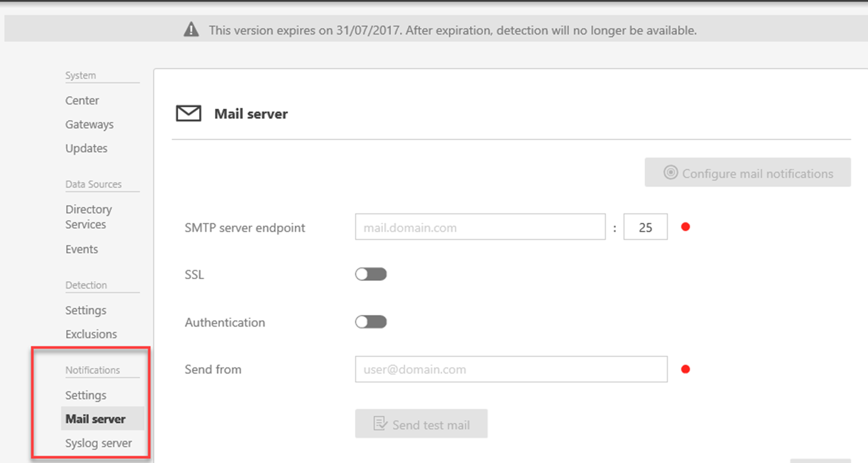Open Settings under Detection
Viewport: 868px width, 463px height.
pyautogui.click(x=86, y=310)
